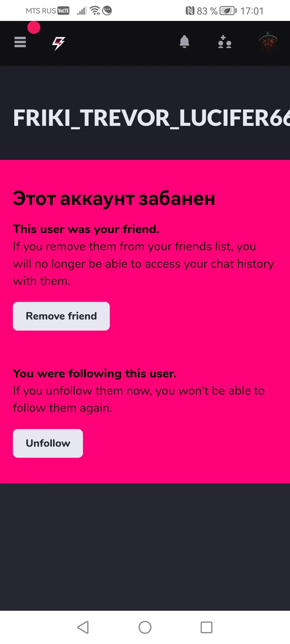
Task: Tap the Wi-Fi status icon
Action: (x=95, y=11)
